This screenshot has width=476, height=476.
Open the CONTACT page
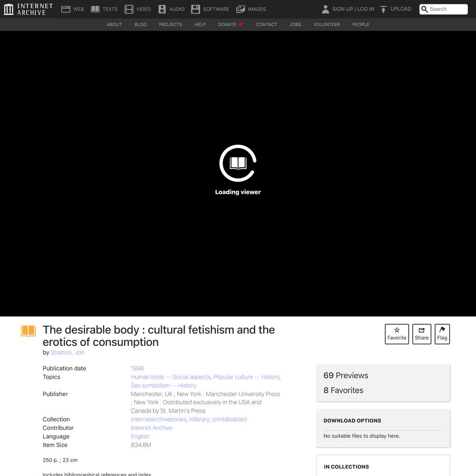266,25
